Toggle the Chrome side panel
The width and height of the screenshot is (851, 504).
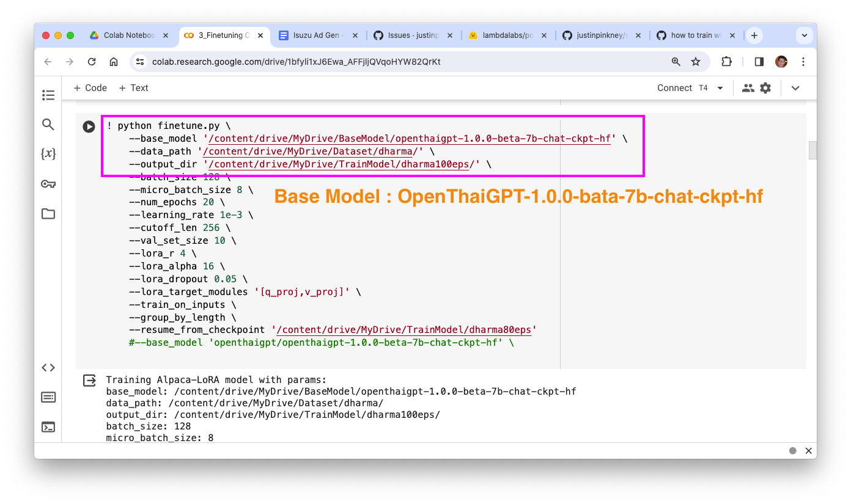pyautogui.click(x=759, y=62)
